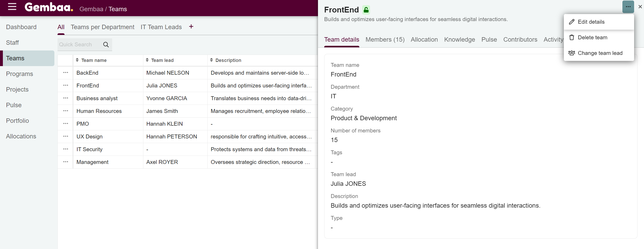Open row actions for UX Design team
The height and width of the screenshot is (249, 644).
66,136
